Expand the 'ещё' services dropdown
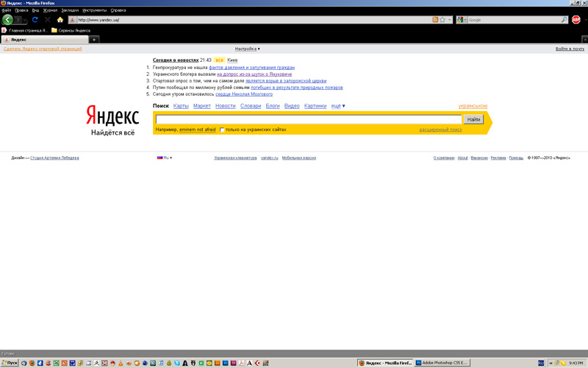This screenshot has width=588, height=368. point(338,106)
